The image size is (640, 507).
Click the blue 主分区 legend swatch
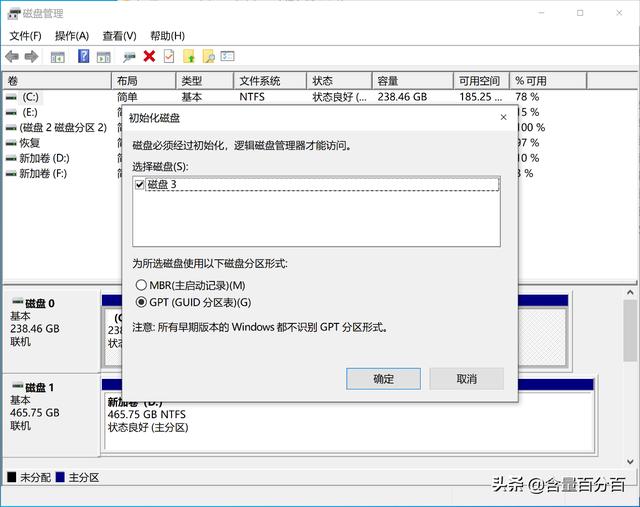pyautogui.click(x=60, y=477)
